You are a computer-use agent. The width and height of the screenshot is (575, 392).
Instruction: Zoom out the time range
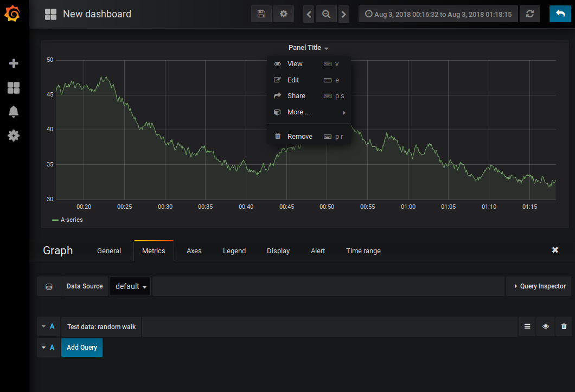[x=326, y=14]
